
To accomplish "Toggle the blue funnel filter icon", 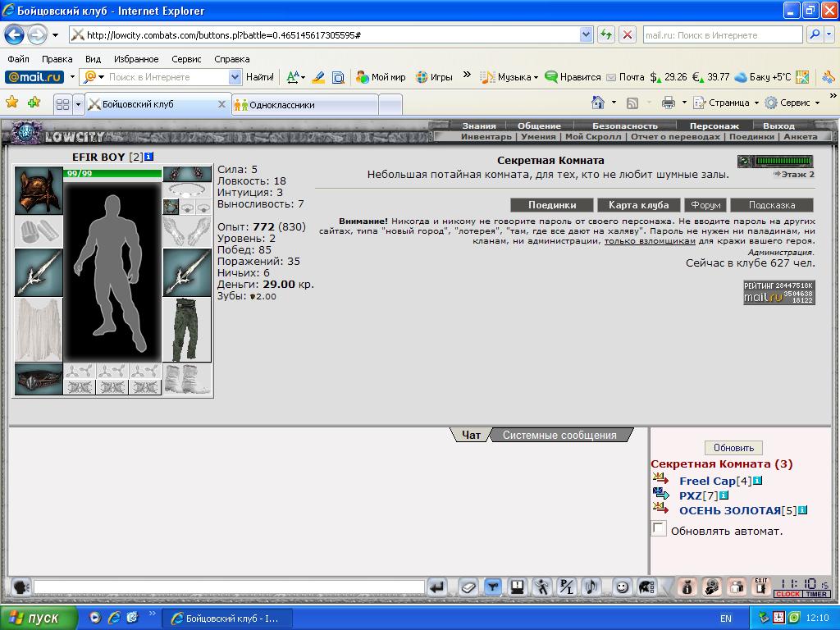I will click(x=493, y=587).
